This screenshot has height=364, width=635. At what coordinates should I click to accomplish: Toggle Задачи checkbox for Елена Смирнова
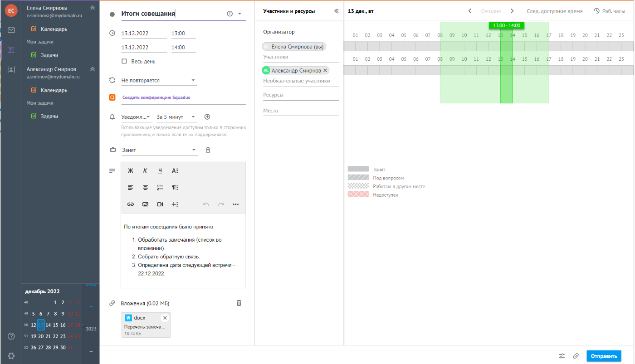tap(34, 55)
